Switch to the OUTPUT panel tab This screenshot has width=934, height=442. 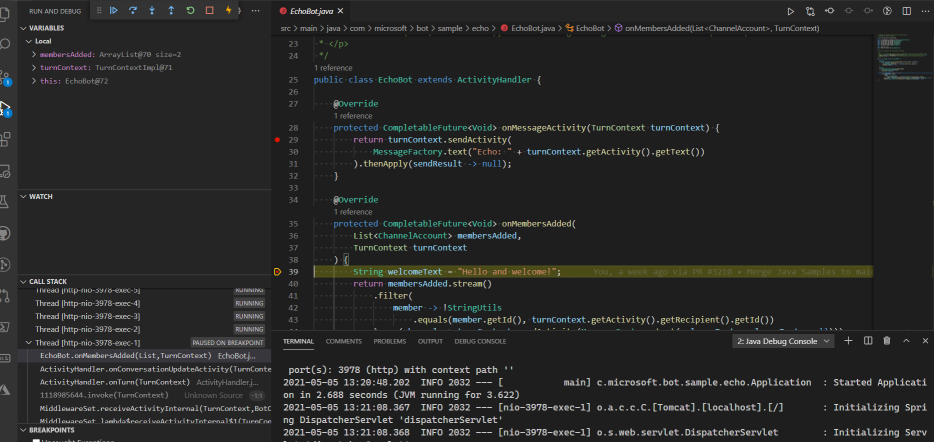[x=430, y=341]
